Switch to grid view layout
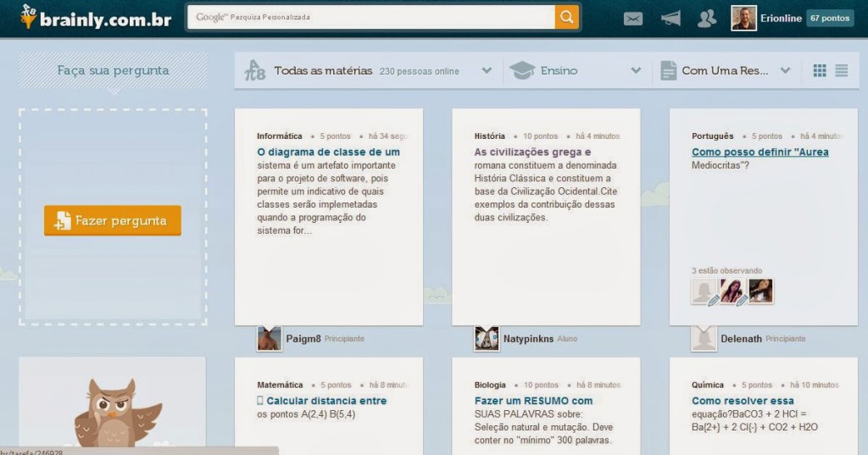This screenshot has width=868, height=455. point(820,70)
